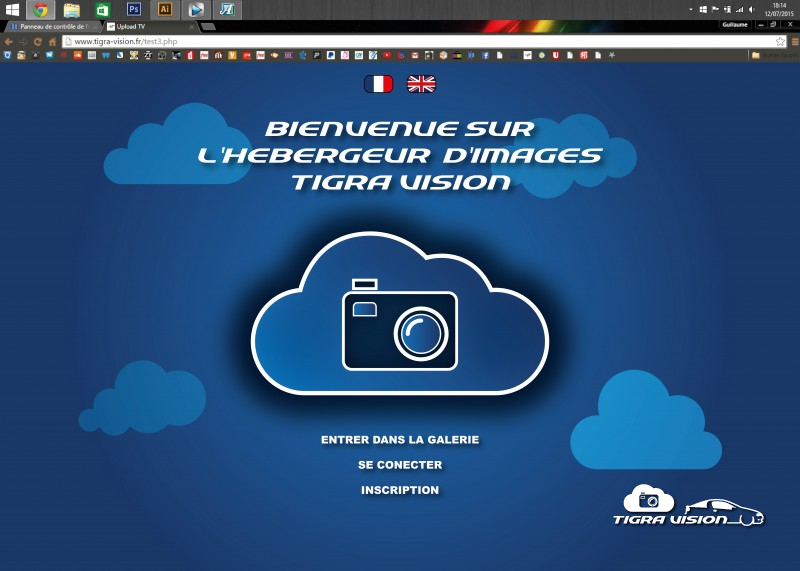This screenshot has width=800, height=571.
Task: Click the Se conecter link
Action: (x=400, y=465)
